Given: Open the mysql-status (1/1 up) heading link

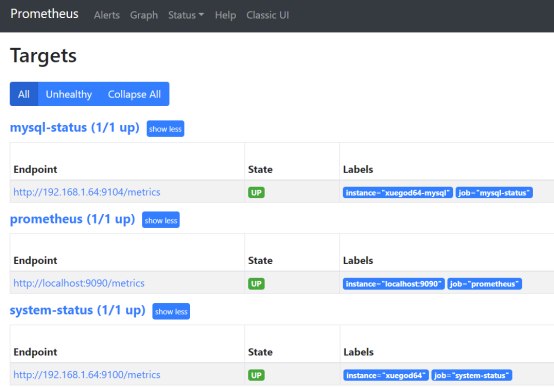Looking at the screenshot, I should (x=75, y=128).
